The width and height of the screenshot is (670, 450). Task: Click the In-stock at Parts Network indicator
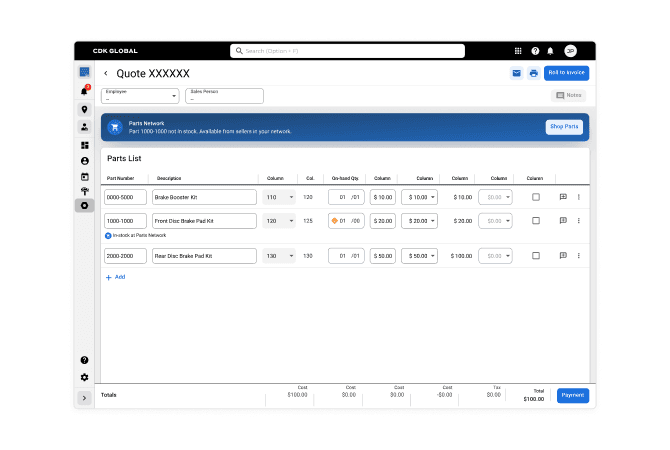point(135,235)
